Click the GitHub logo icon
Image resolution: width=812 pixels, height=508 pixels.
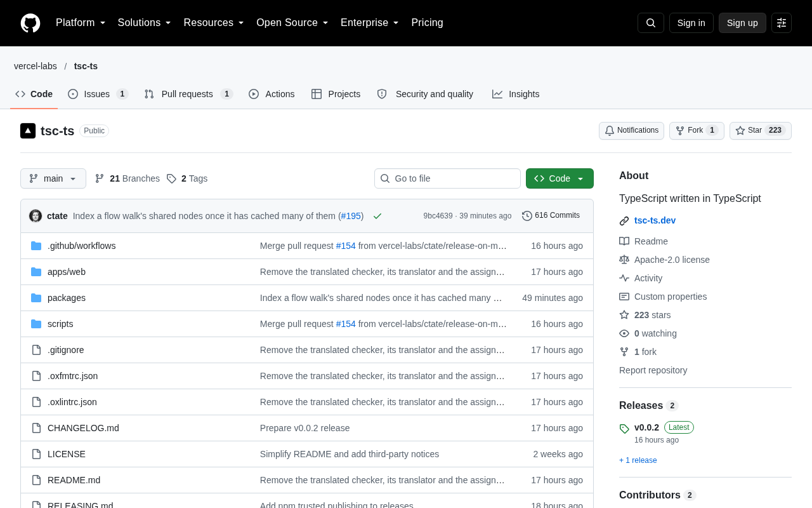[x=30, y=23]
